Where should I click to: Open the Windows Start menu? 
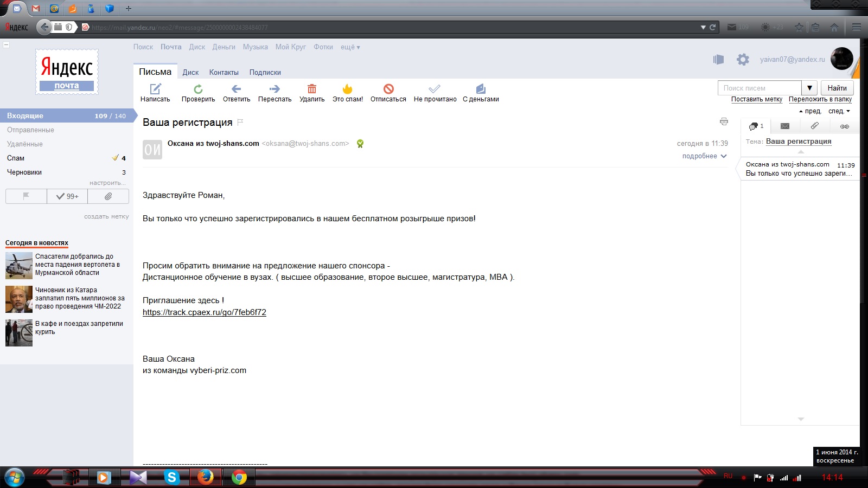[x=15, y=477]
